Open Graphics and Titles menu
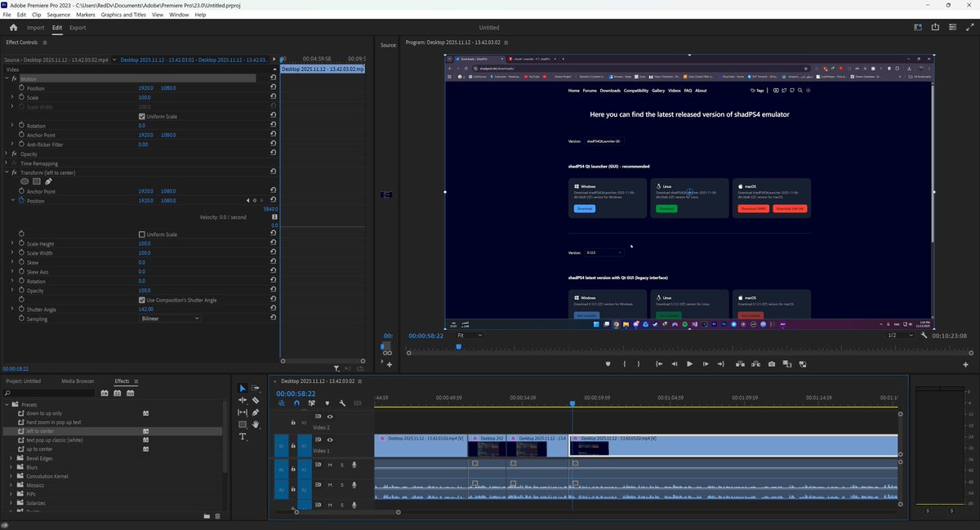This screenshot has height=530, width=980. (124, 15)
